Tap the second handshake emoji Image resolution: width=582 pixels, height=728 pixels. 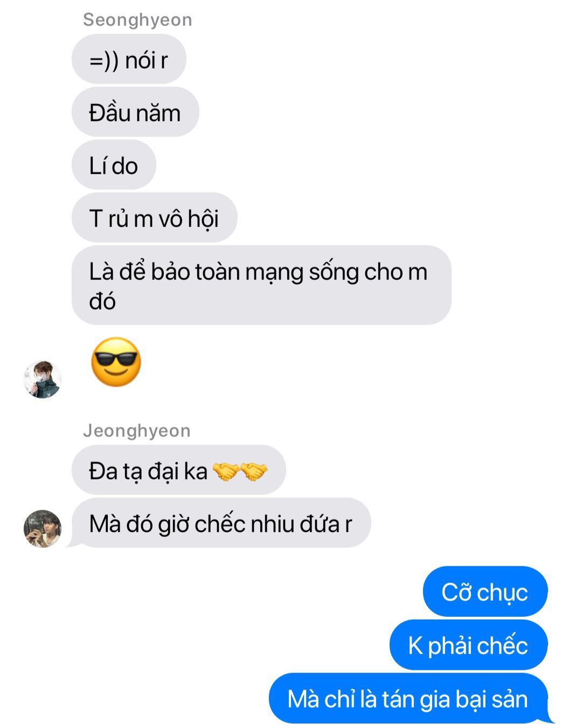click(254, 471)
